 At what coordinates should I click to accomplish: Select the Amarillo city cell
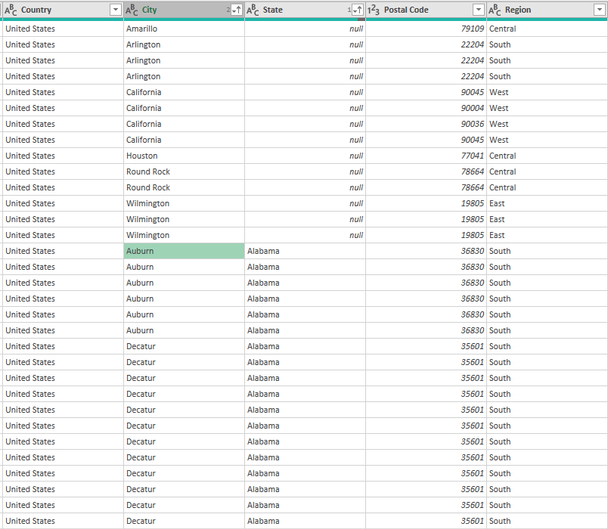point(184,29)
